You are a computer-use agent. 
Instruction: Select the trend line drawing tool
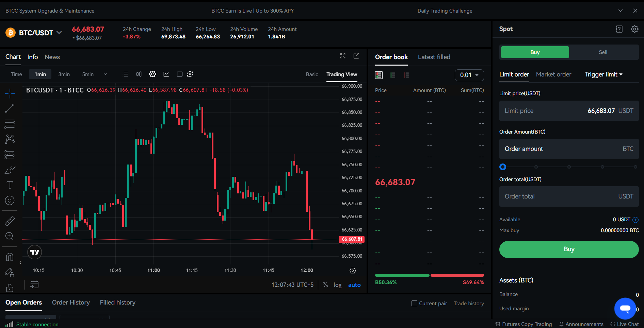[10, 109]
